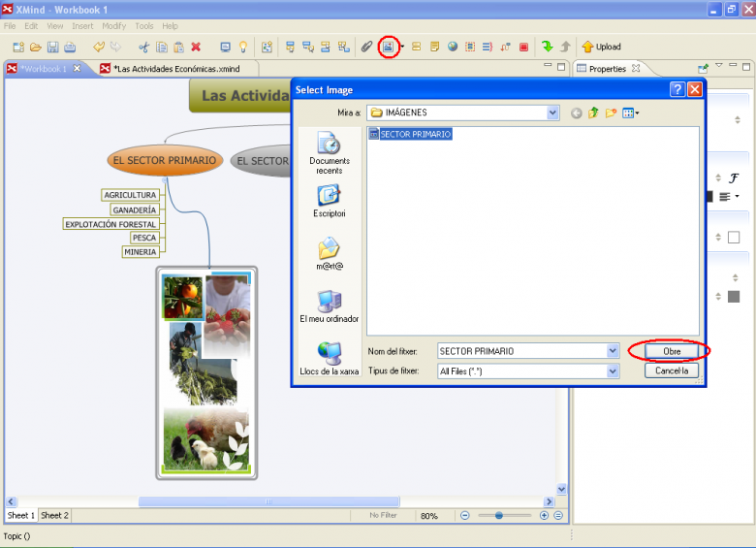756x548 pixels.
Task: Click the sector primario image thumbnail
Action: pos(206,372)
